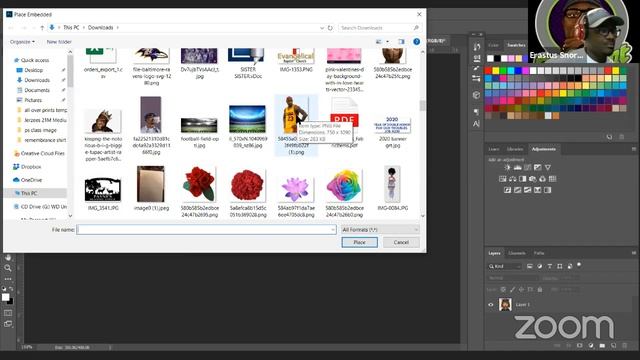Image resolution: width=640 pixels, height=360 pixels.
Task: Add a Threshold adjustment
Action: tap(528, 190)
